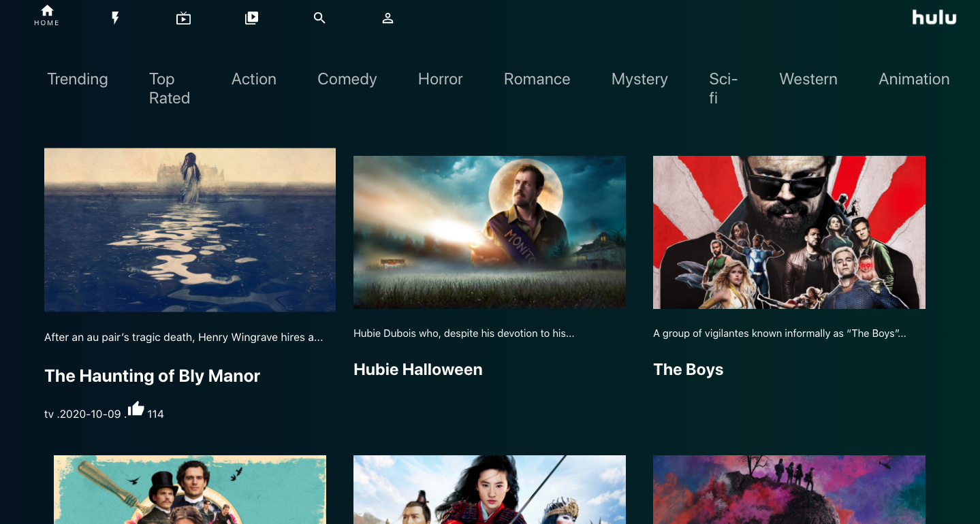980x524 pixels.
Task: Browse the Romance genre
Action: pyautogui.click(x=537, y=79)
